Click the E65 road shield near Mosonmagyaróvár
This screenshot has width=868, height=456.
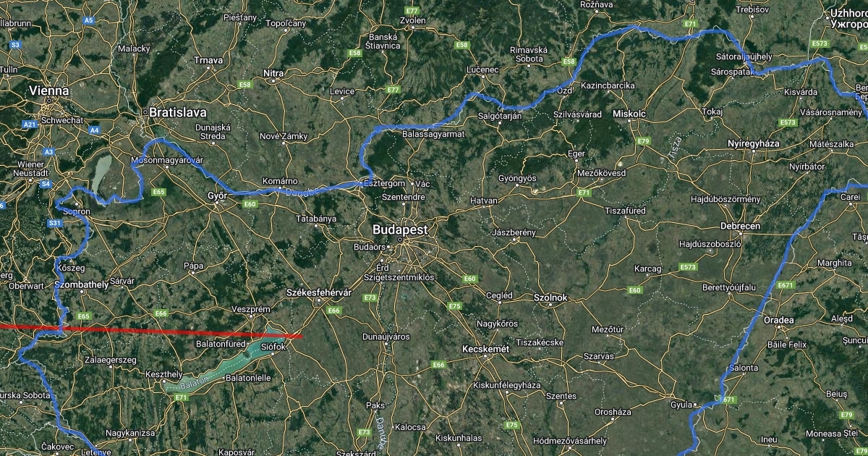[158, 192]
